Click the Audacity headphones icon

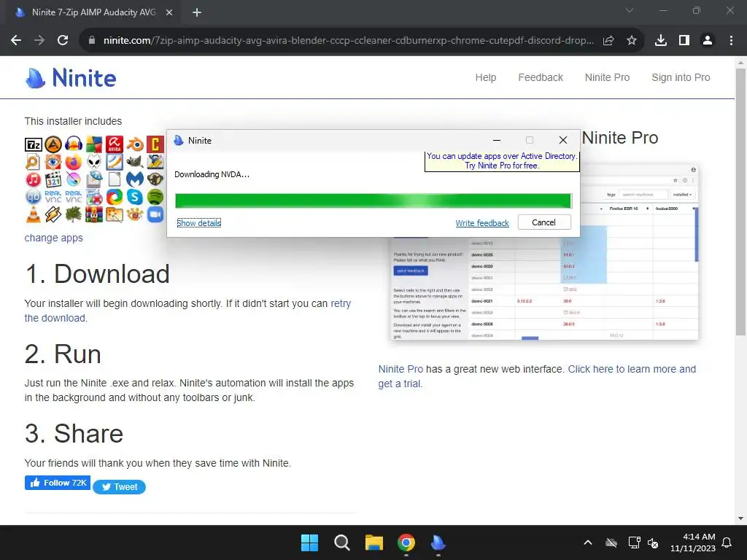pos(74,144)
